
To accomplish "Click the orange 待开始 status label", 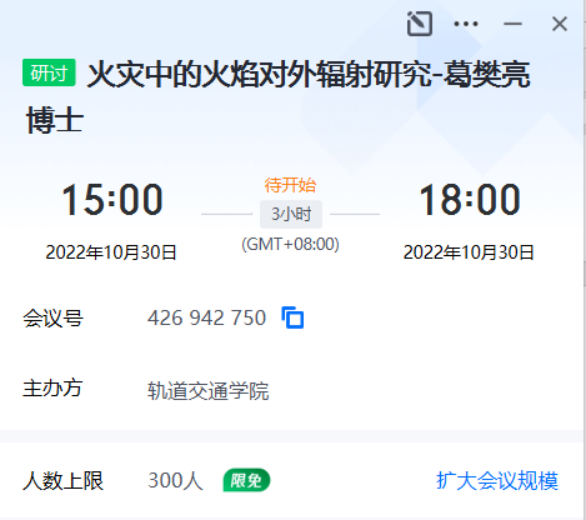I will pos(290,185).
